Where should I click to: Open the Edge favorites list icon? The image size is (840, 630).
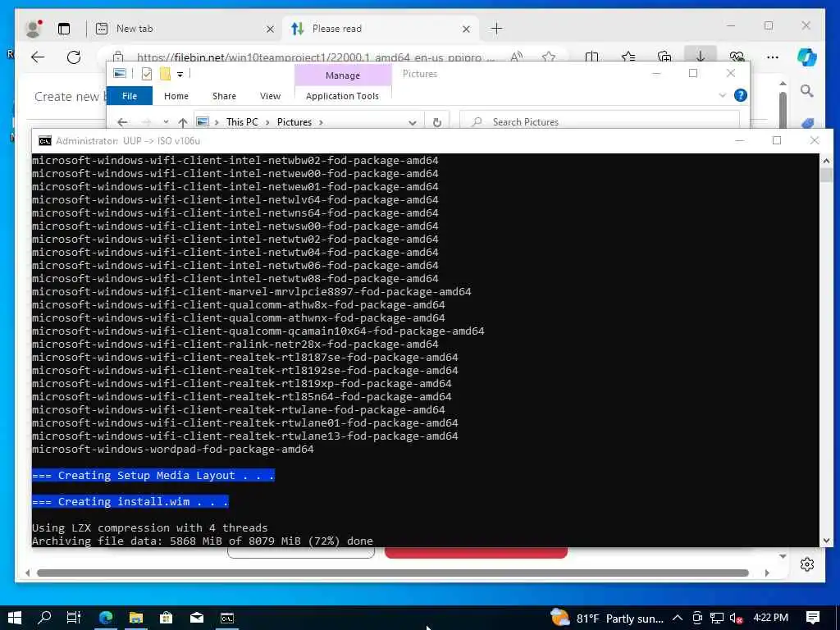tap(628, 57)
